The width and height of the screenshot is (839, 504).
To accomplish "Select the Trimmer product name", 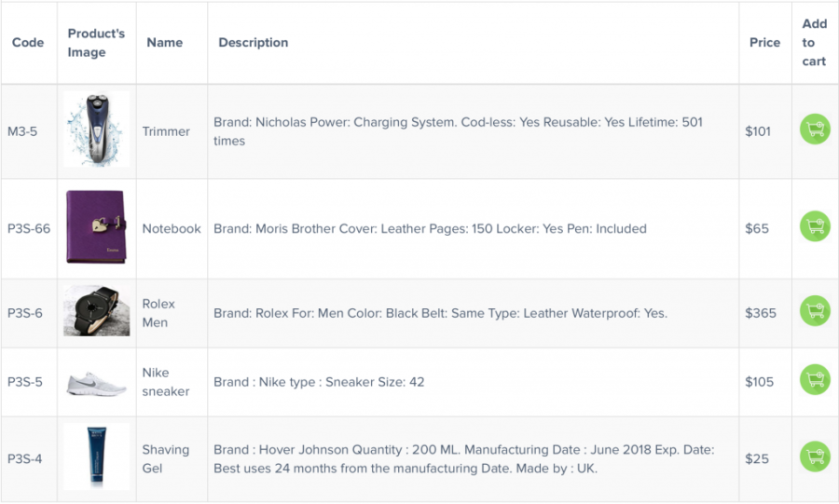I will (166, 131).
